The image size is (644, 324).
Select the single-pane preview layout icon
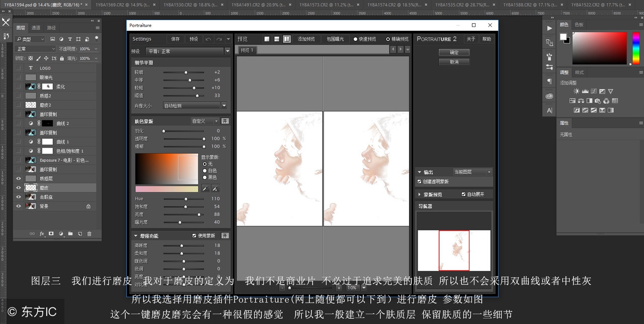point(267,39)
